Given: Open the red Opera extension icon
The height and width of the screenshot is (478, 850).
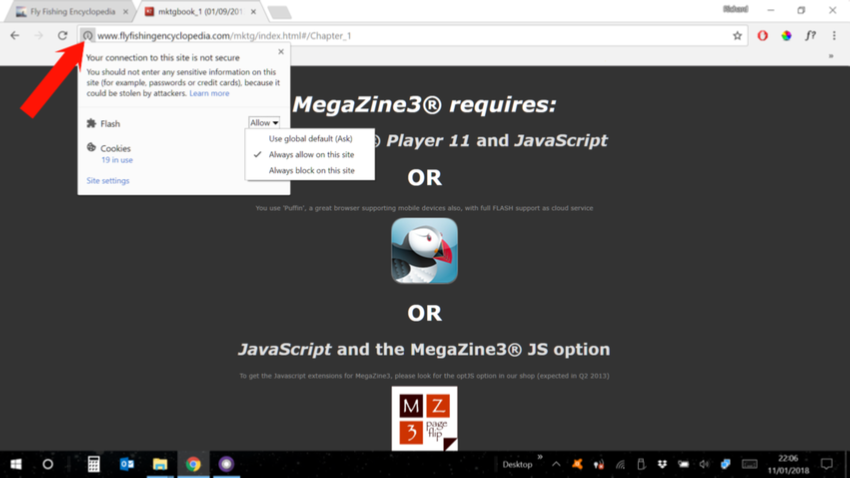Looking at the screenshot, I should tap(762, 36).
